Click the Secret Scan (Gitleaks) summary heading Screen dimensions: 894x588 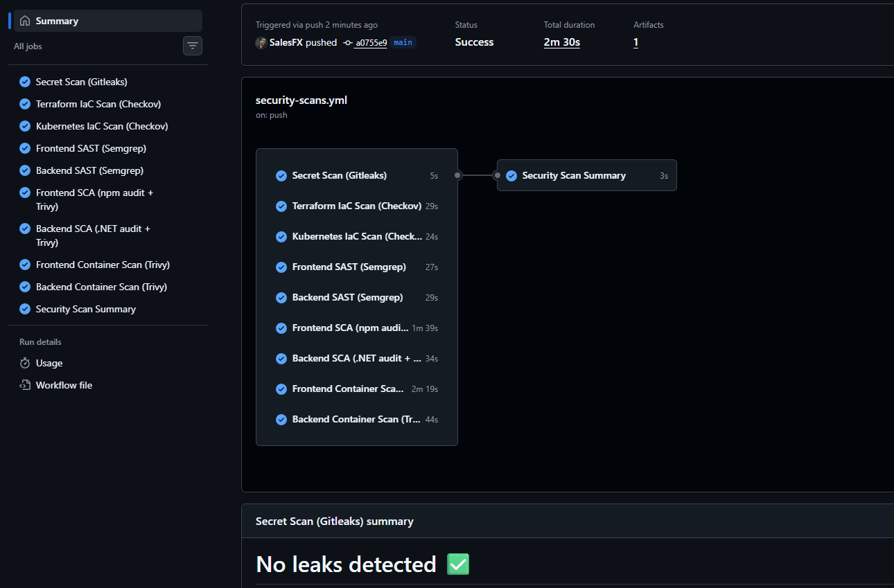(x=335, y=522)
